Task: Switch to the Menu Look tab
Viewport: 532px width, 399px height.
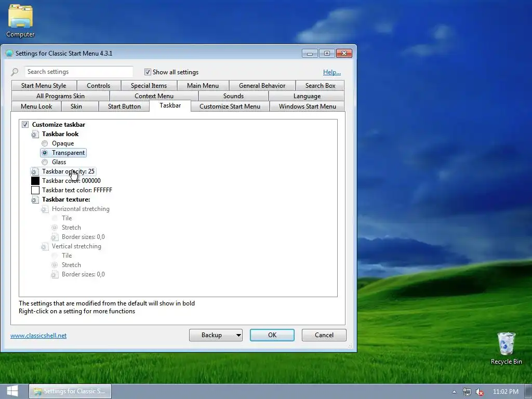Action: click(x=36, y=106)
